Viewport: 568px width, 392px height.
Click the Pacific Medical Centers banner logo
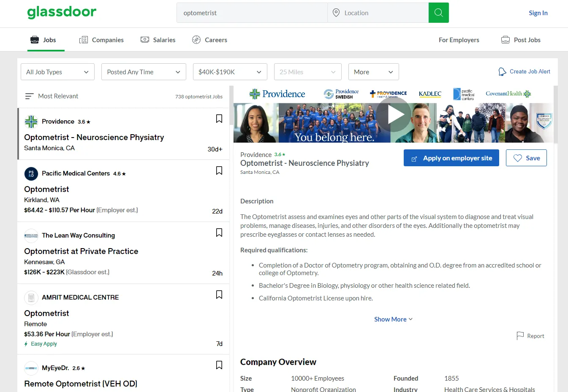point(463,94)
